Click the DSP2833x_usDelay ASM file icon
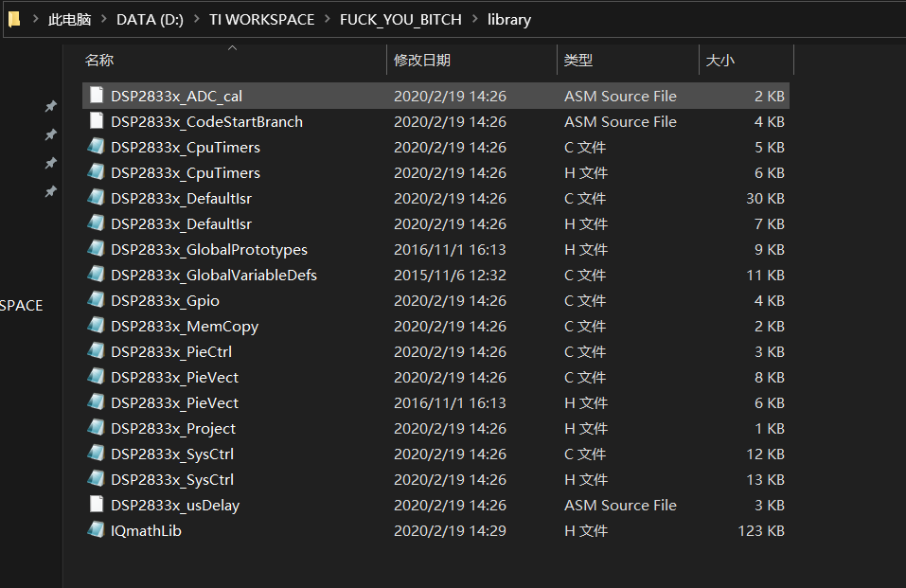The width and height of the screenshot is (906, 588). (96, 505)
